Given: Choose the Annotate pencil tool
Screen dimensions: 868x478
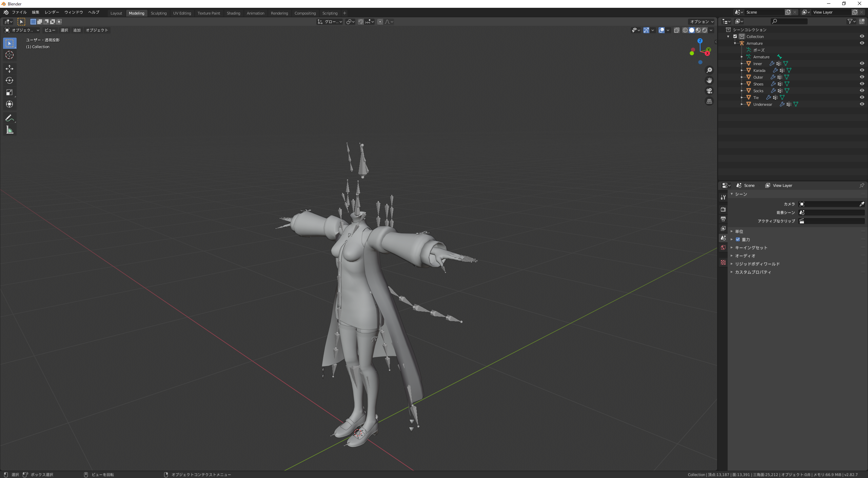Looking at the screenshot, I should 9,118.
